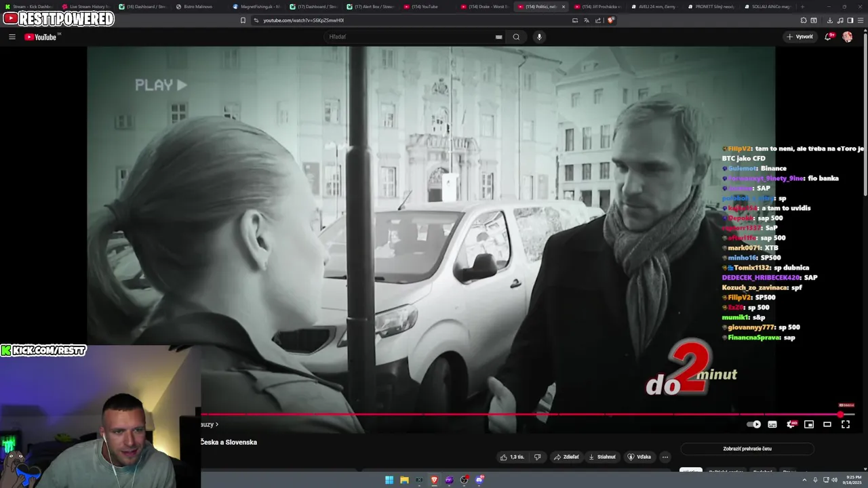Switch to the PRONETT Silný neodym tab
Viewport: 868px width, 488px height.
coord(711,6)
